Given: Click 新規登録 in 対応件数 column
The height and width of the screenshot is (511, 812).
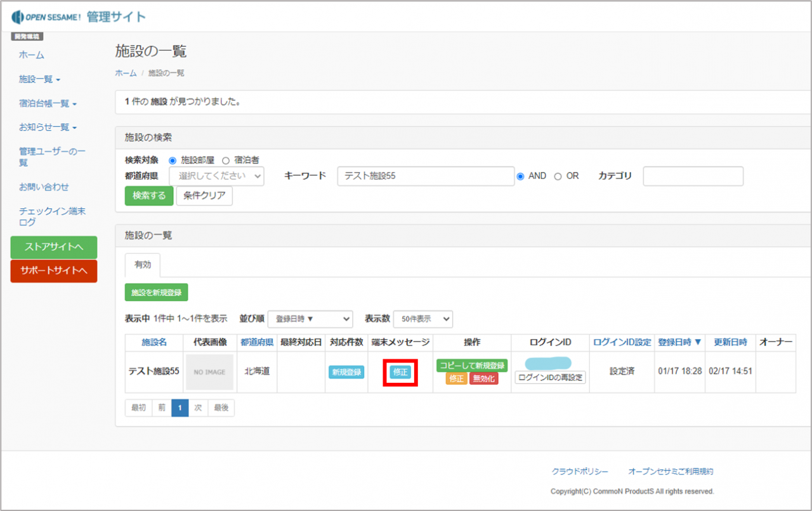Looking at the screenshot, I should (x=346, y=372).
